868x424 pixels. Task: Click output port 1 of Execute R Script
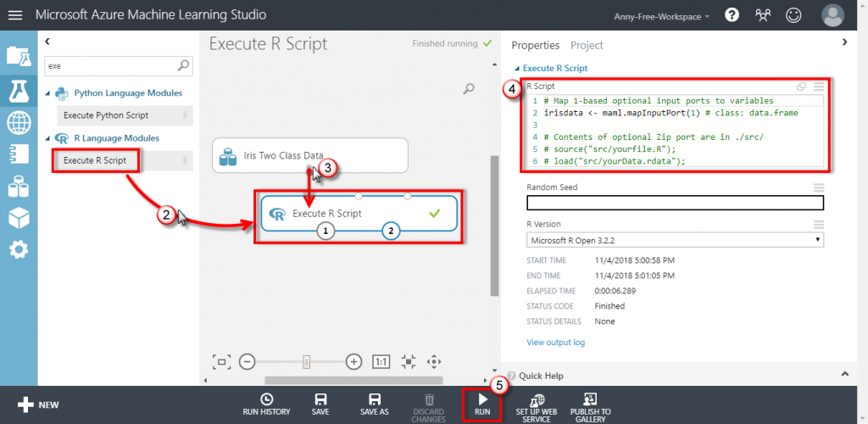click(x=326, y=232)
